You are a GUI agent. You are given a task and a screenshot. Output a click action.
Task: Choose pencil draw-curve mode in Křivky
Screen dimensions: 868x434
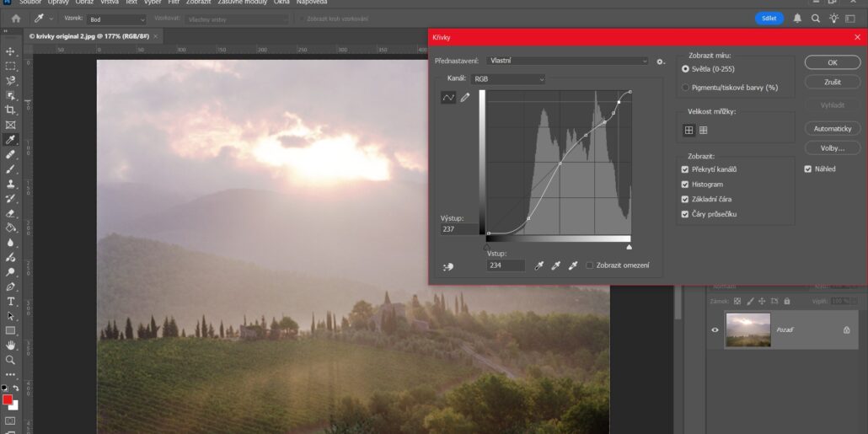tap(465, 98)
